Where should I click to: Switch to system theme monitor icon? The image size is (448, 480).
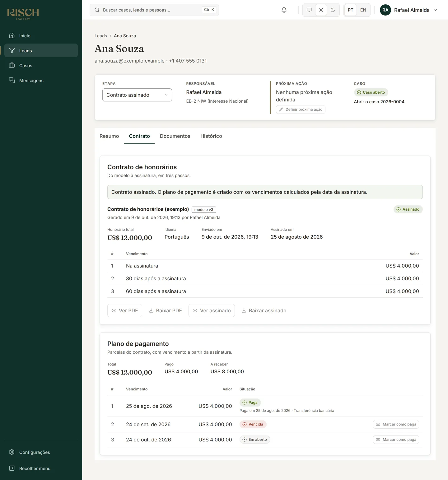[309, 10]
